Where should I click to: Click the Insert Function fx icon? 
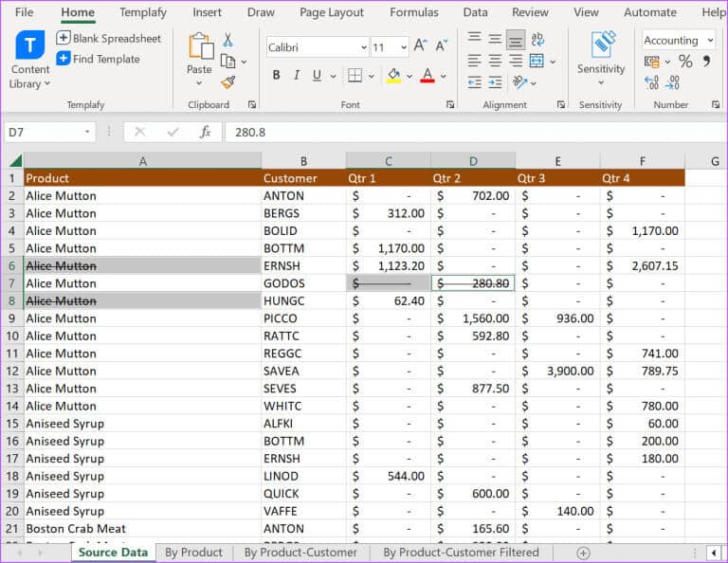coord(205,133)
